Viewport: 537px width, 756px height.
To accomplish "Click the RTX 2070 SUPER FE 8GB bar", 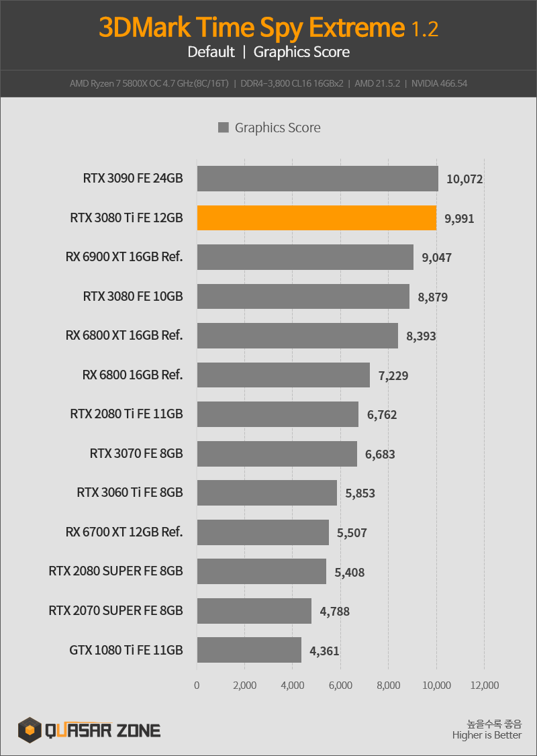I will pyautogui.click(x=254, y=611).
